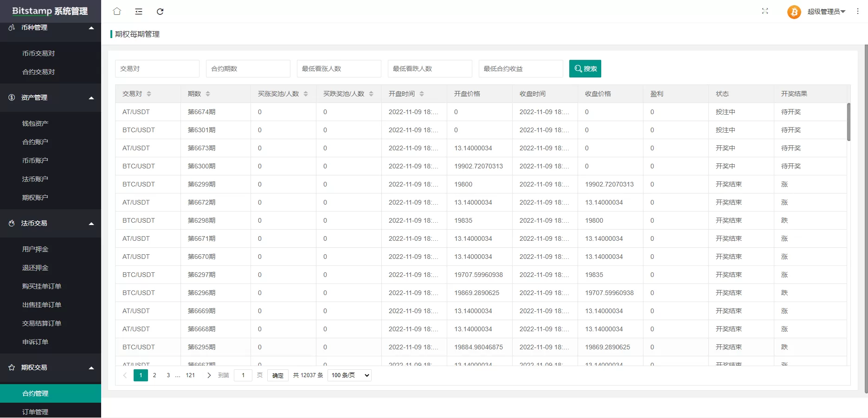Select 合约管理 active menu item
868x418 pixels.
click(51, 393)
